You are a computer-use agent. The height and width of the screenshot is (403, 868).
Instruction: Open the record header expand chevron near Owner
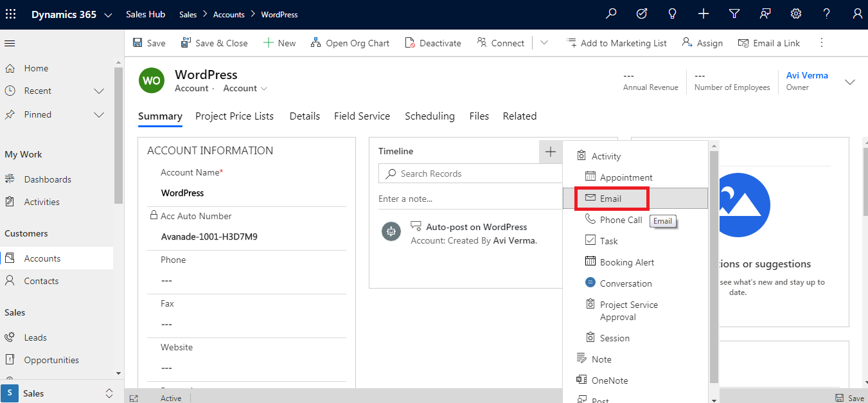pyautogui.click(x=850, y=82)
